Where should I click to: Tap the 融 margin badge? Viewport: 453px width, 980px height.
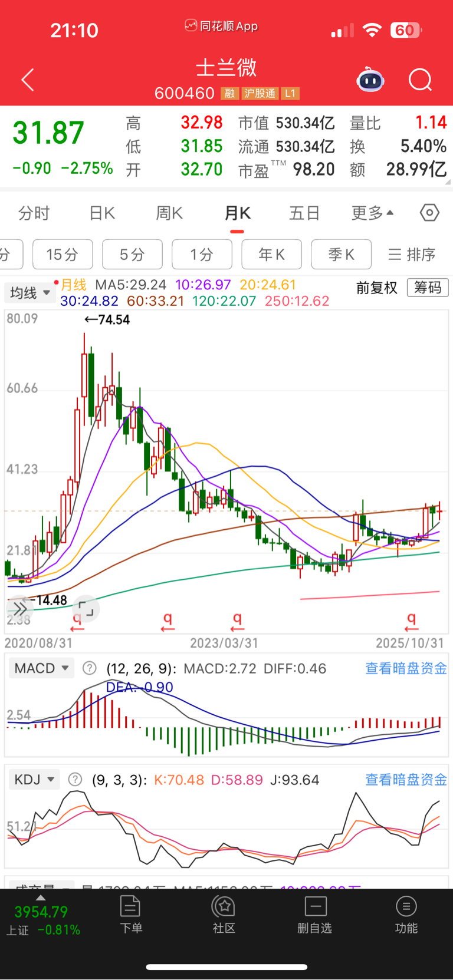pos(230,93)
